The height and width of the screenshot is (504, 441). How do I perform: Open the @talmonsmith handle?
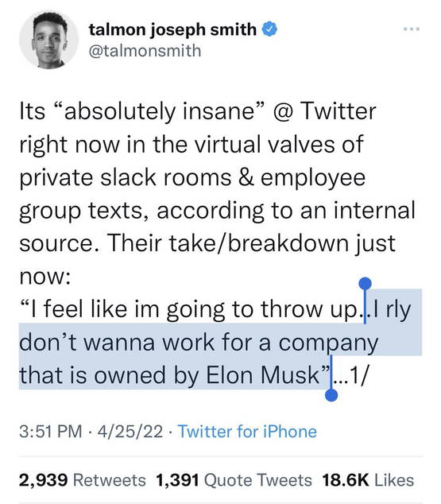145,51
